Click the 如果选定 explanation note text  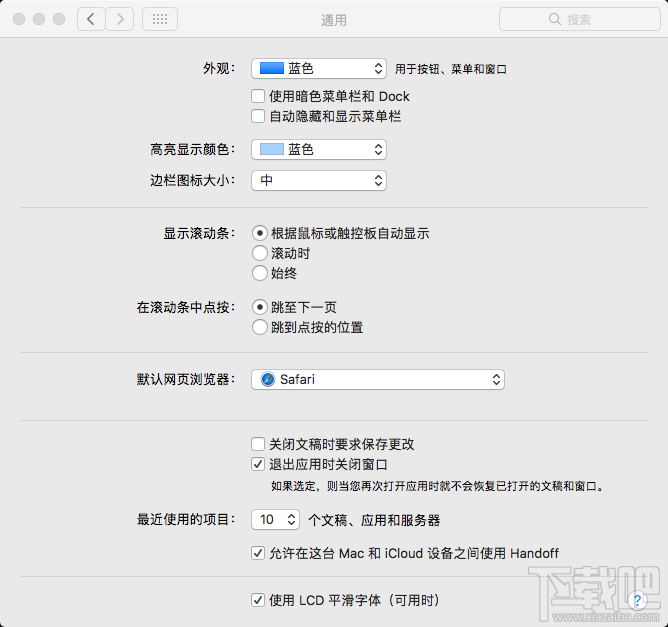click(x=438, y=486)
